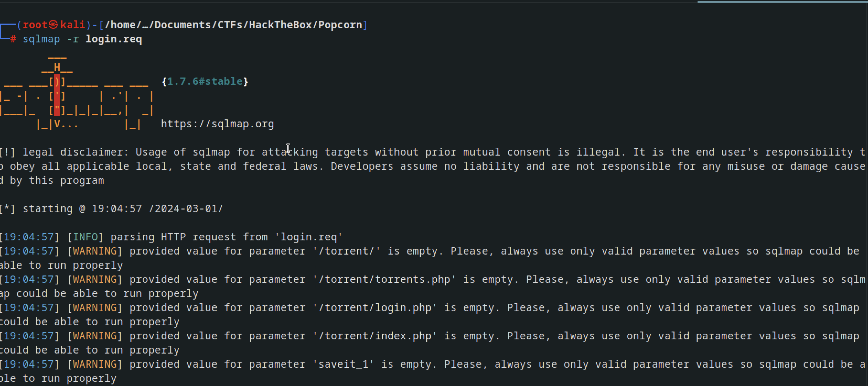The width and height of the screenshot is (868, 386).
Task: Click the V... text in the ASCII logo
Action: (x=66, y=124)
